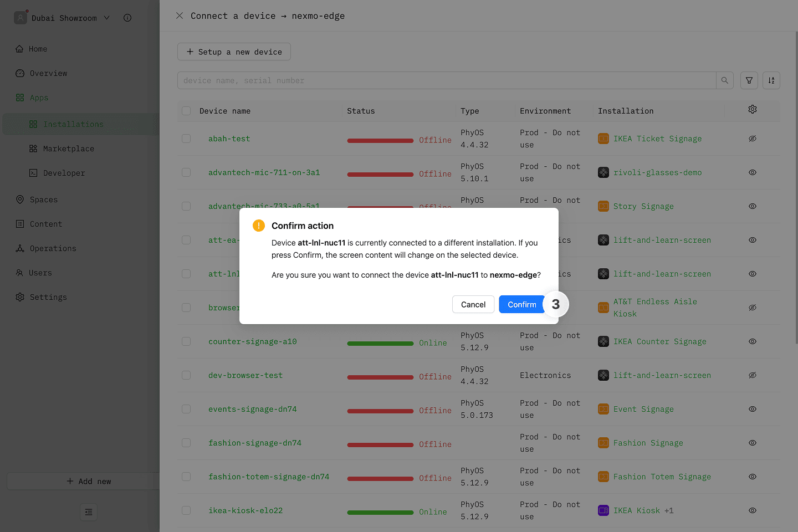Click the Story Signage app icon
The width and height of the screenshot is (798, 532).
603,206
